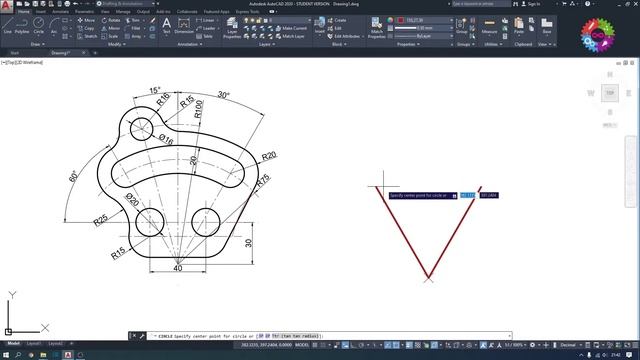Open the Start file tab
Screen dimensions: 640x360
click(x=14, y=53)
